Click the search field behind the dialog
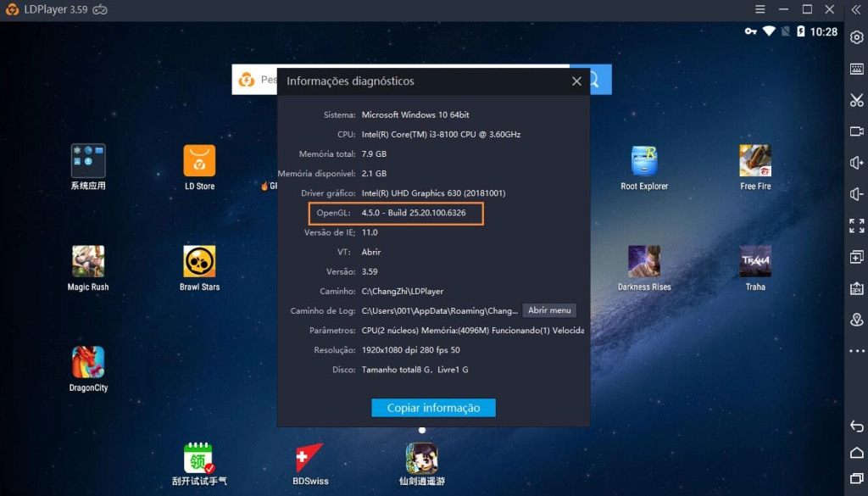Screen dimensions: 868x496 pos(254,79)
